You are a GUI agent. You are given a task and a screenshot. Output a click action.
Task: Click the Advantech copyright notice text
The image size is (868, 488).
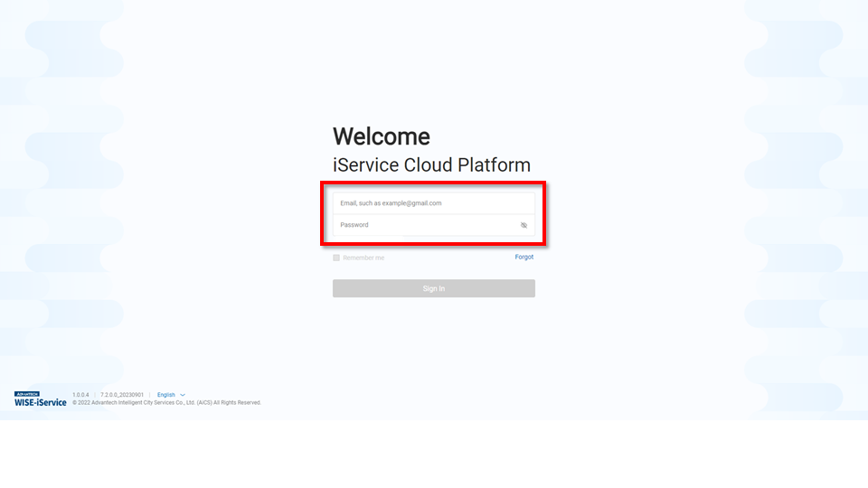(166, 403)
